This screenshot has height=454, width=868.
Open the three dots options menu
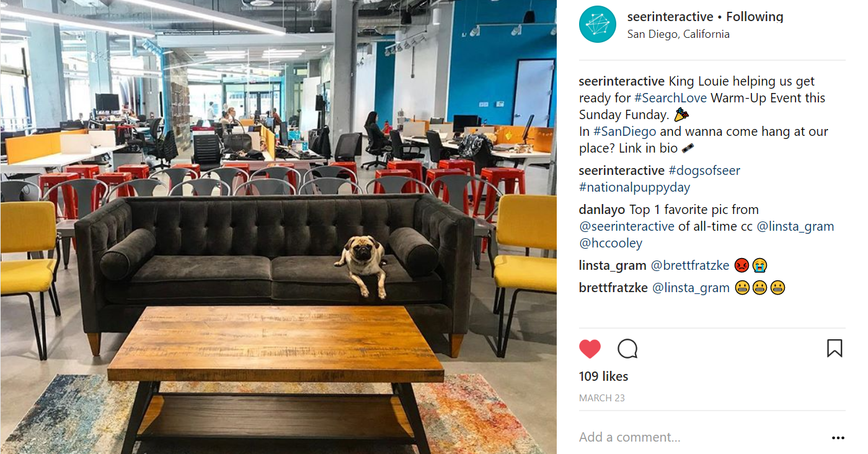pyautogui.click(x=838, y=438)
